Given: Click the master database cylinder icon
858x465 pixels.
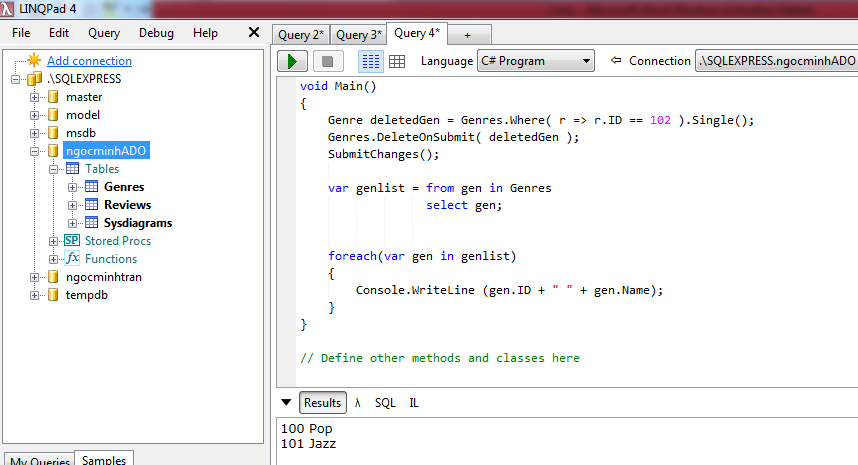Looking at the screenshot, I should click(53, 97).
